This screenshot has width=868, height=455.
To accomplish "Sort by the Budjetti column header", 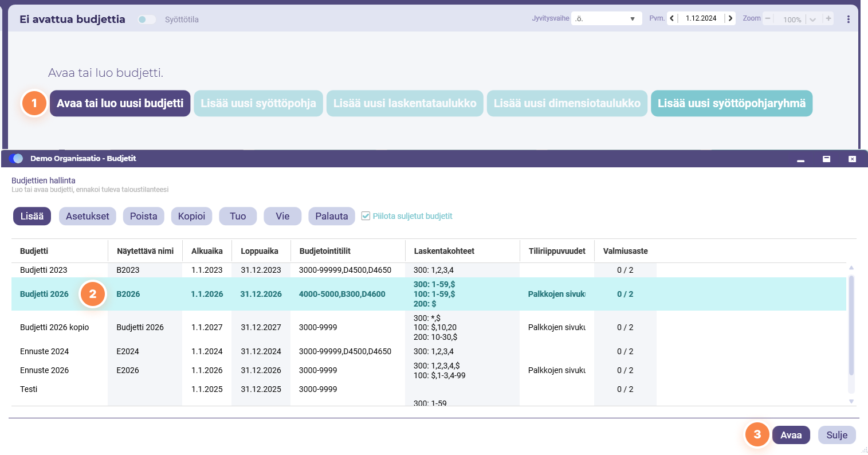I will [x=34, y=251].
